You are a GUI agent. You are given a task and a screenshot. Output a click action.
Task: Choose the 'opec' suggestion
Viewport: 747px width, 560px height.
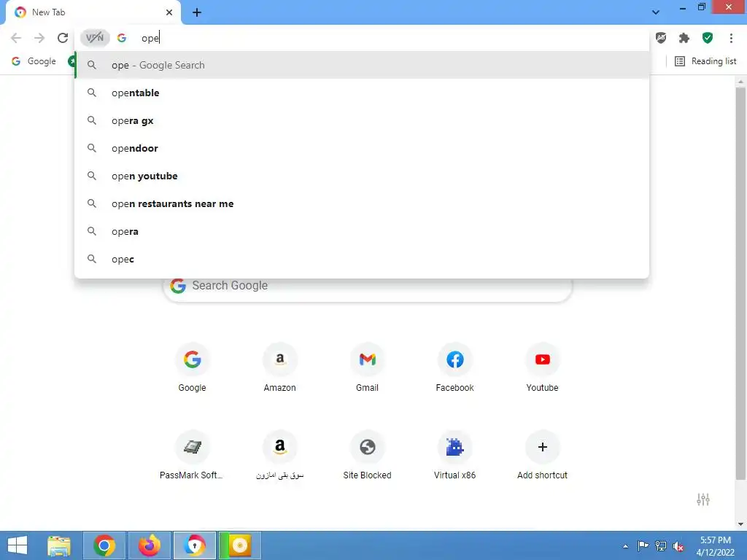(x=362, y=259)
